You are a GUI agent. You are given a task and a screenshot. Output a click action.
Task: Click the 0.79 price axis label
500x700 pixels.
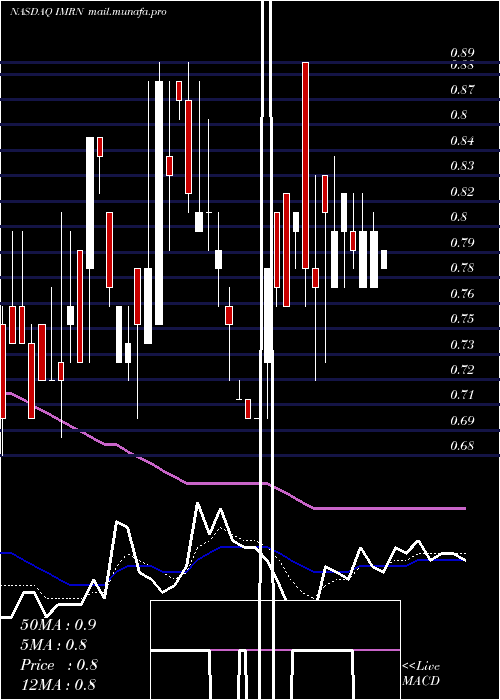pos(462,243)
